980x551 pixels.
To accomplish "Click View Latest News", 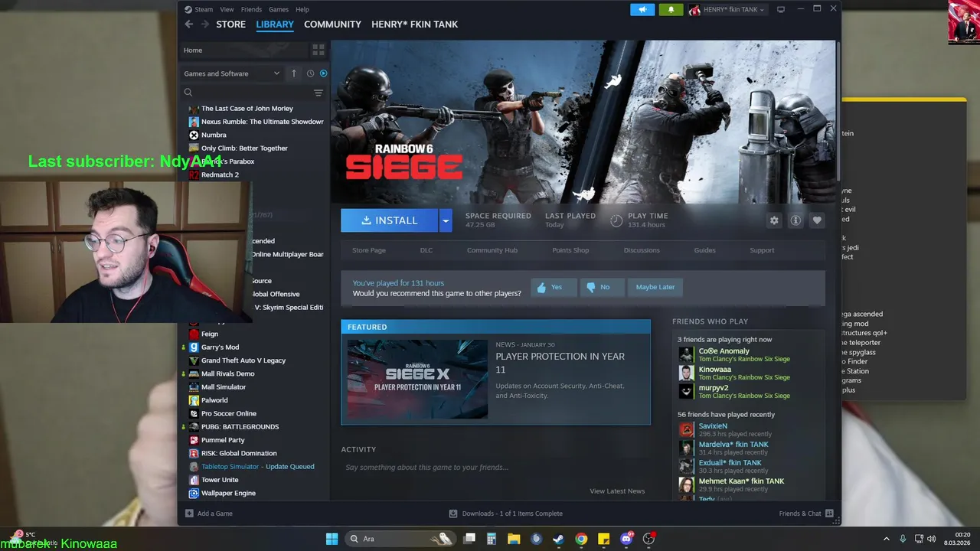I will pos(617,491).
